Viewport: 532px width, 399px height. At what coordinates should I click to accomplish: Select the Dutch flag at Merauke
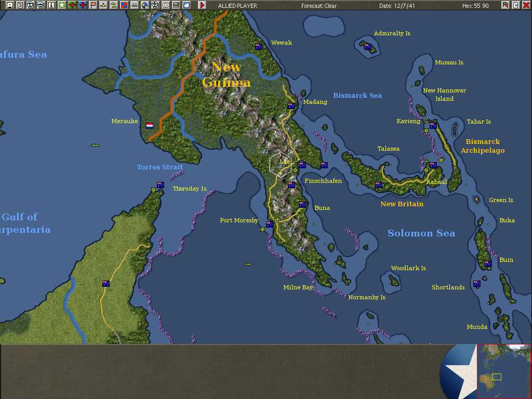150,126
